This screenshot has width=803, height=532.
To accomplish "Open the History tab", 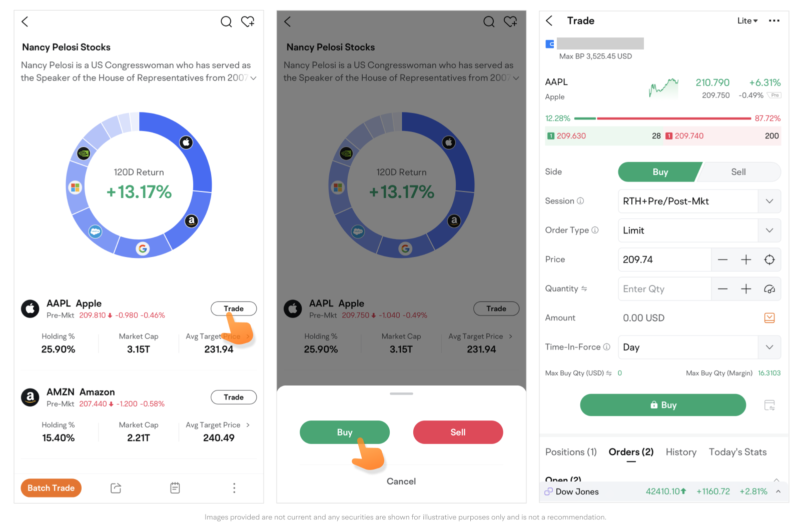I will [681, 452].
